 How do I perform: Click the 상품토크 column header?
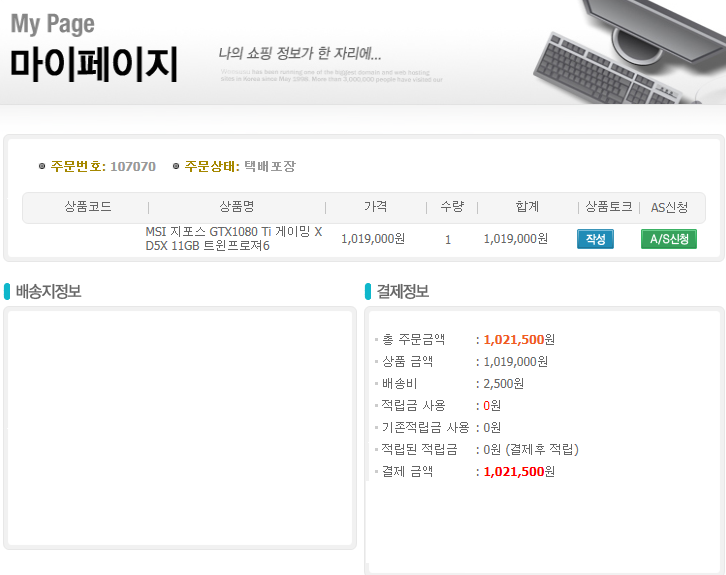pyautogui.click(x=608, y=207)
